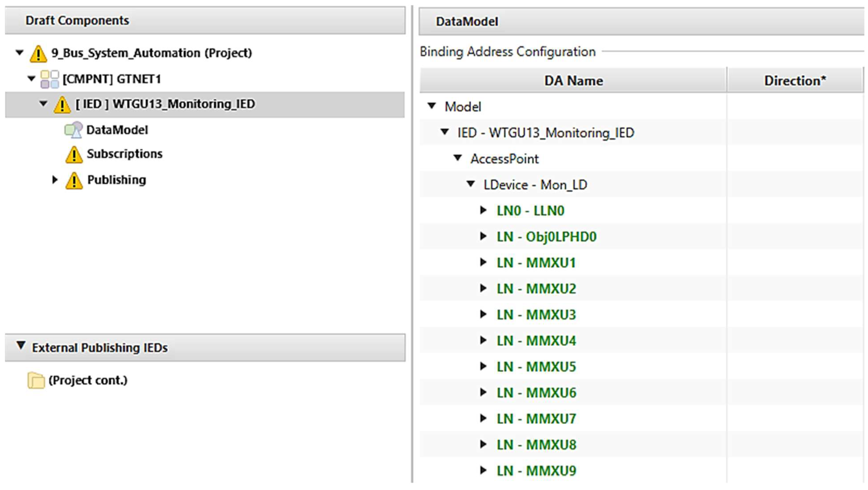
Task: Collapse the LDevice - Mon_LD node
Action: [470, 184]
